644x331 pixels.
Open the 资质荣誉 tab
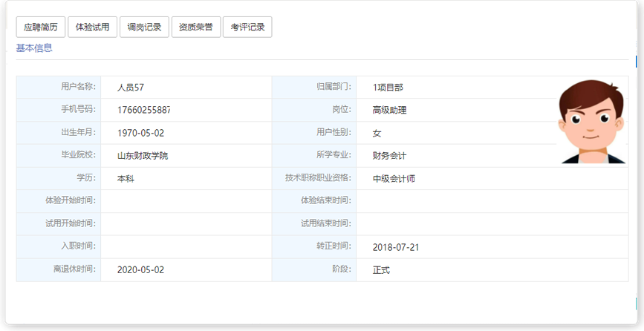196,27
